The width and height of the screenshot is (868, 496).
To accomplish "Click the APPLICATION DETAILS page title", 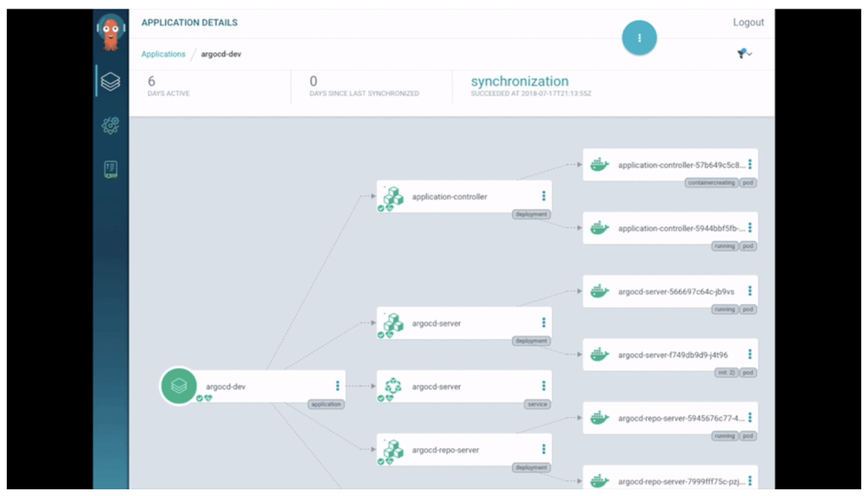I will click(189, 23).
